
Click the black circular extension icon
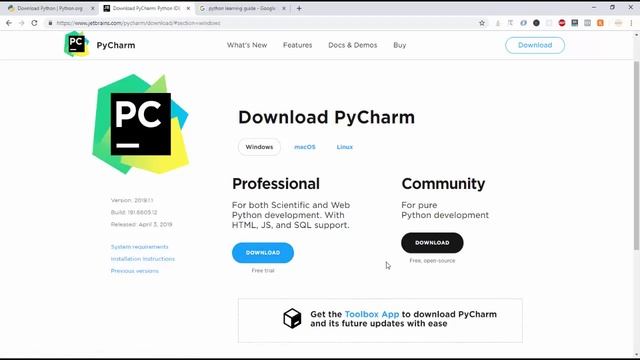[x=536, y=23]
